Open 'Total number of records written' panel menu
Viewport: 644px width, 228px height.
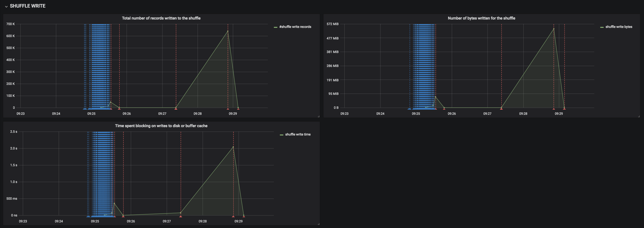point(161,18)
